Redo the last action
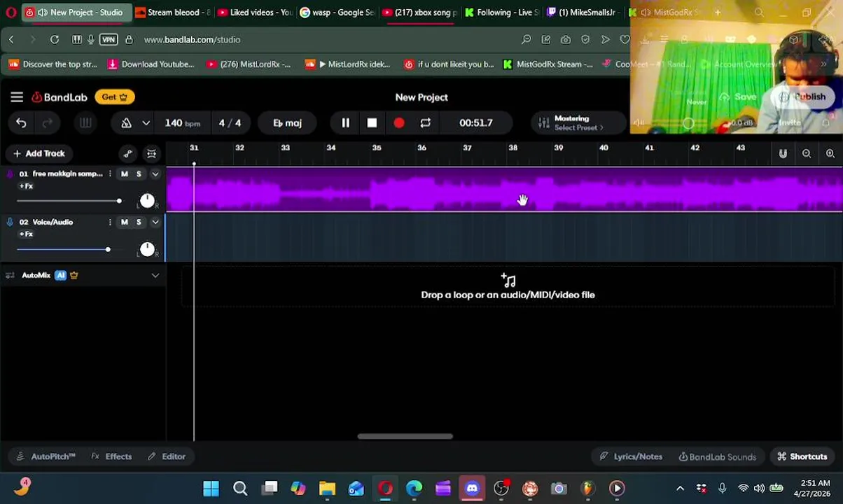This screenshot has height=504, width=843. click(x=47, y=123)
